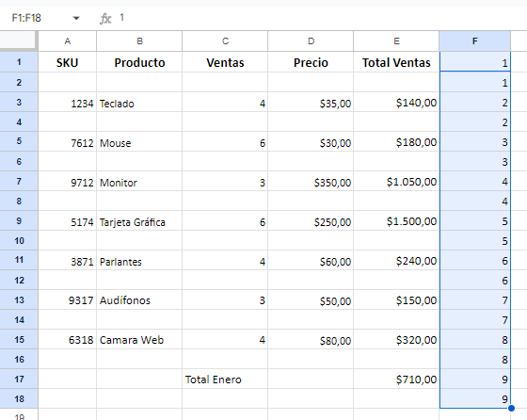The width and height of the screenshot is (527, 420).
Task: Select price cell $30,00
Action: pos(311,142)
